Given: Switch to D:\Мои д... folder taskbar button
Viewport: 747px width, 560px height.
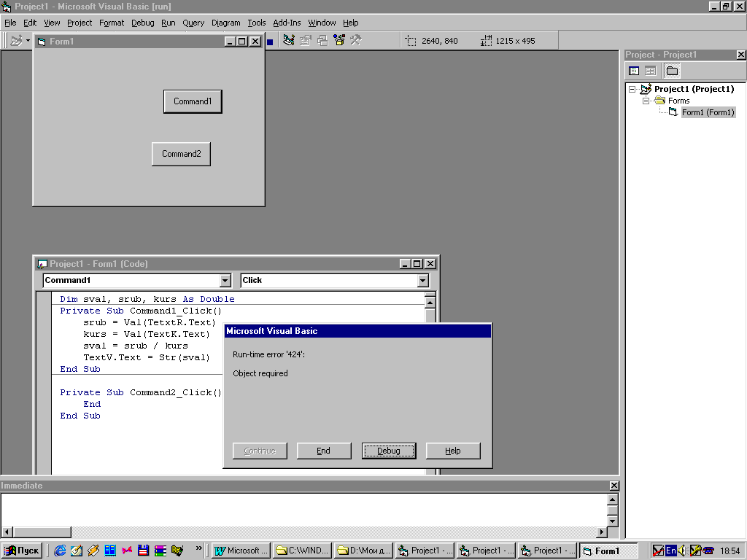Looking at the screenshot, I should (x=363, y=551).
